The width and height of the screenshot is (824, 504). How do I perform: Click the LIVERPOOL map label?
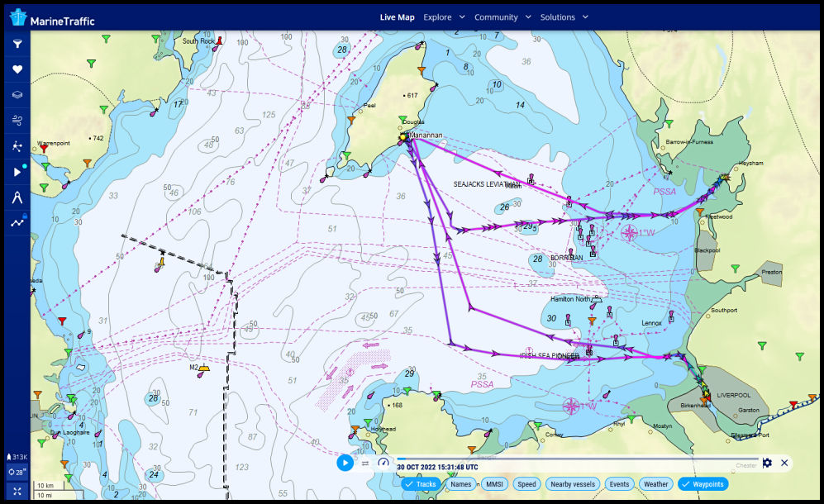coord(734,395)
